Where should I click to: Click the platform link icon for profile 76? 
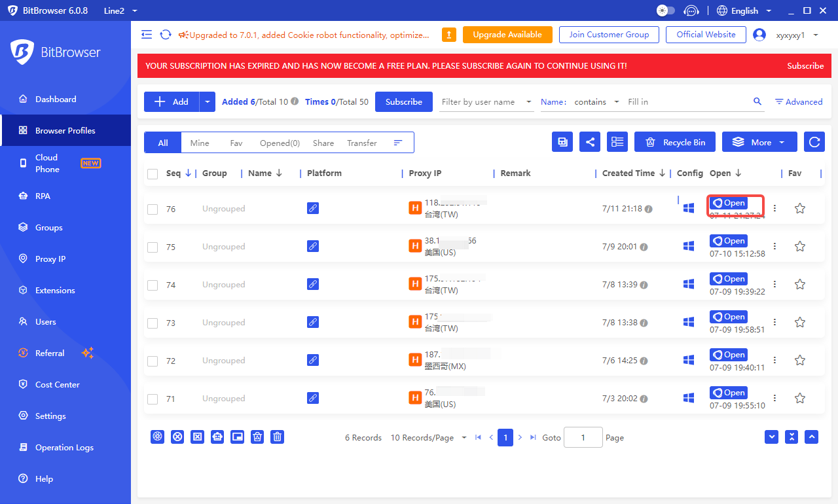click(x=313, y=208)
